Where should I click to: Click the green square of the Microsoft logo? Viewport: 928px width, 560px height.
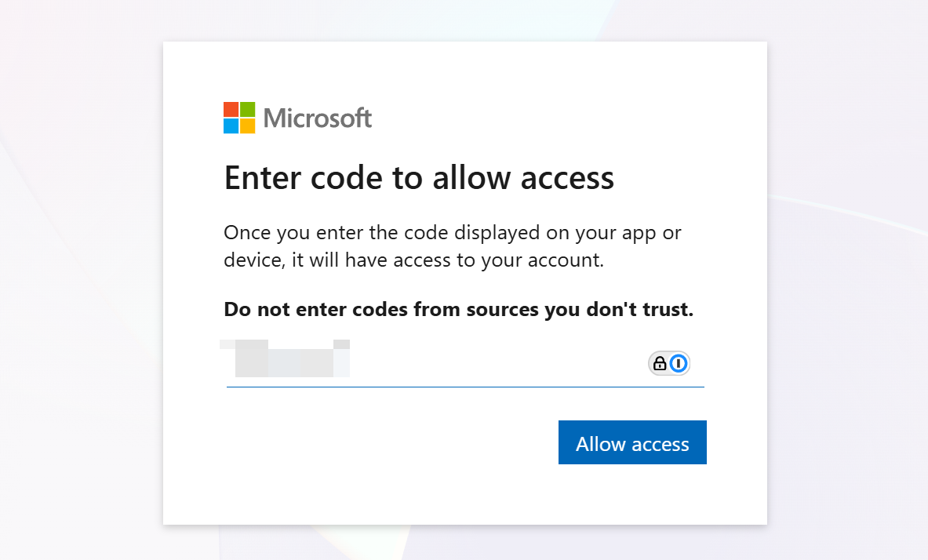tap(247, 109)
